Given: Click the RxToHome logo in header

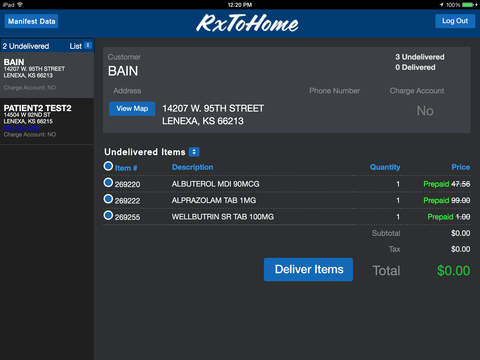Looking at the screenshot, I should (247, 23).
